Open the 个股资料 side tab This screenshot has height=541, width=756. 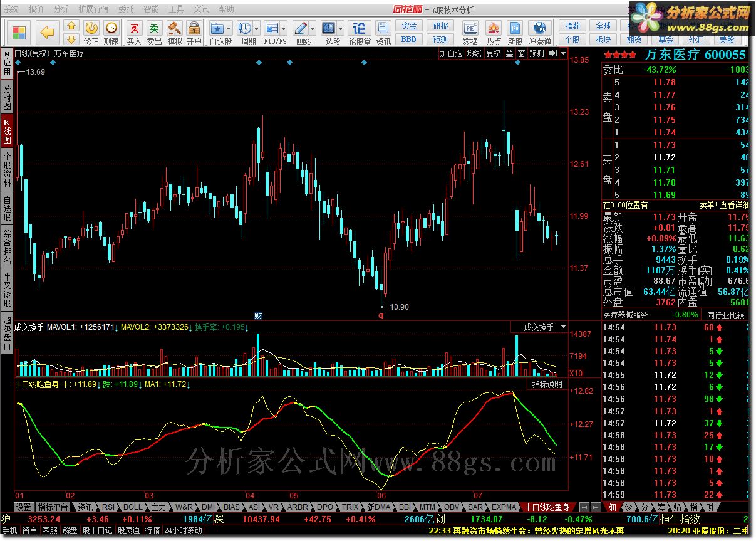(x=7, y=169)
